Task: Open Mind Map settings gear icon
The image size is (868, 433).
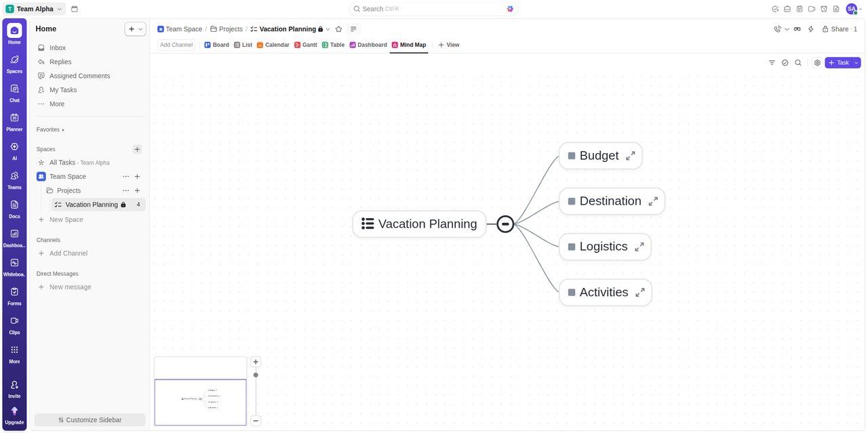Action: pyautogui.click(x=817, y=62)
